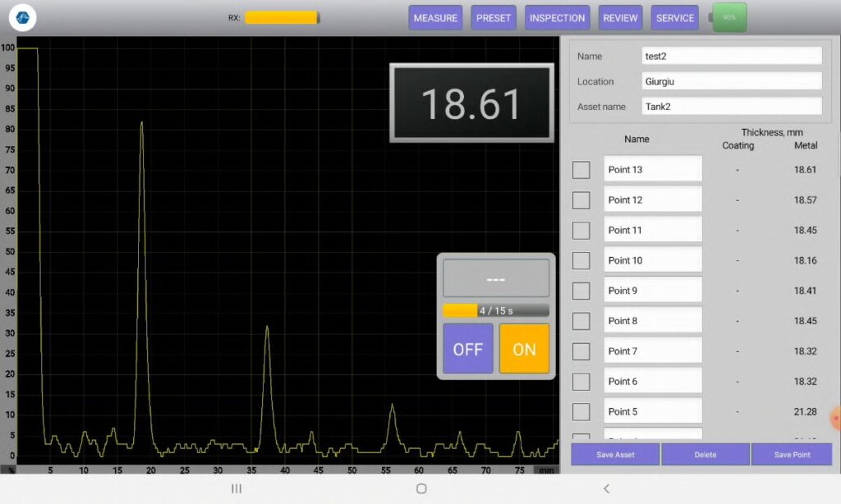
Task: Open the SERVICE tab
Action: point(675,18)
